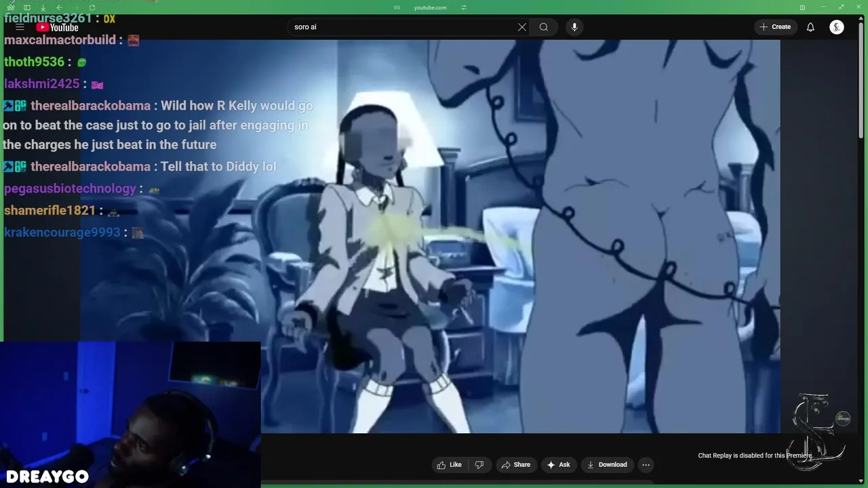Download the video
This screenshot has height=488, width=868.
click(x=607, y=465)
